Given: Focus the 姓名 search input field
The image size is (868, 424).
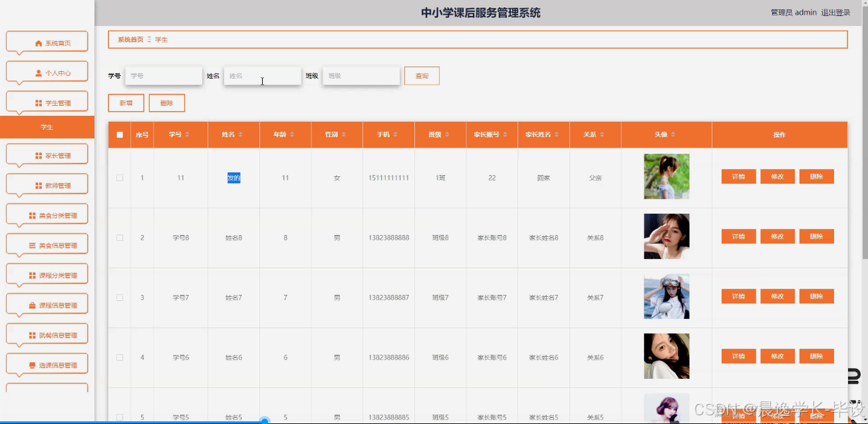Looking at the screenshot, I should 262,76.
